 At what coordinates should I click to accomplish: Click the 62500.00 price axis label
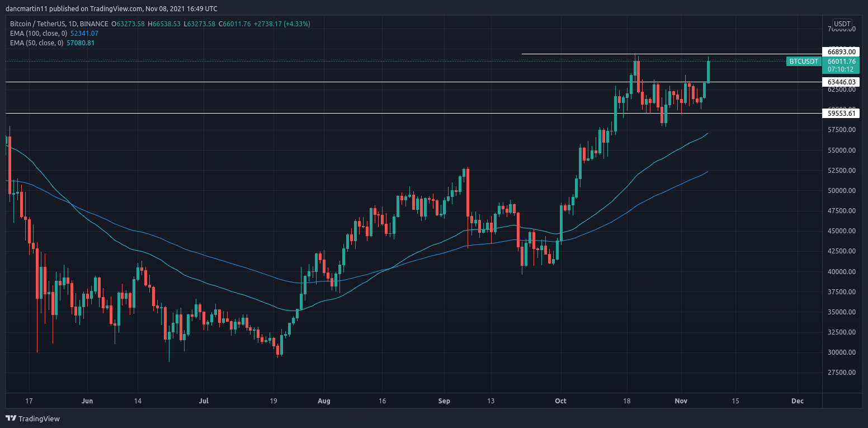point(842,90)
